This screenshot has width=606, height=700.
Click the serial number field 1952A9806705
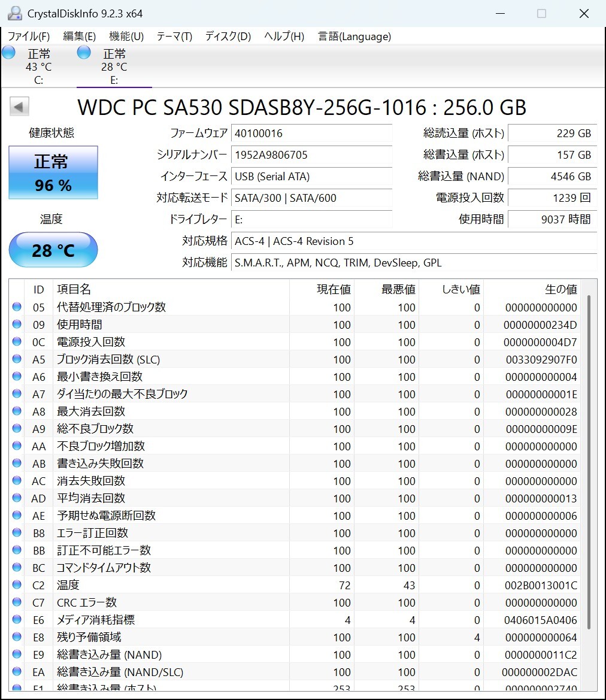312,155
